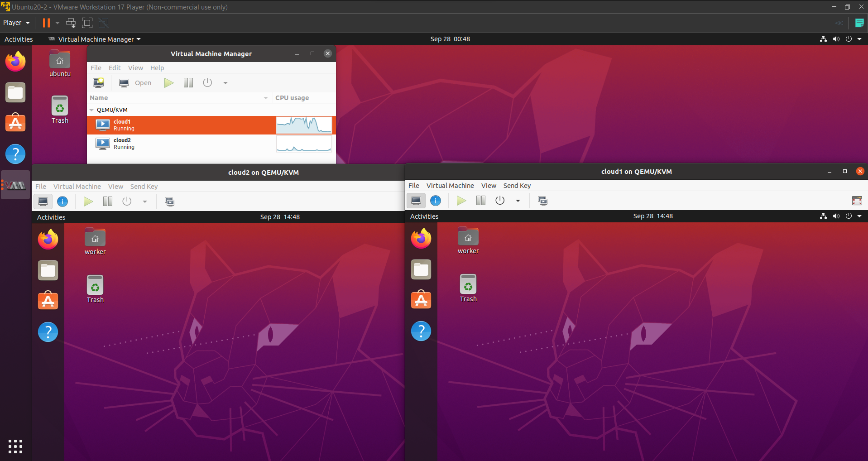
Task: Open Virtual Machine Manager app menu in top bar
Action: pyautogui.click(x=95, y=39)
